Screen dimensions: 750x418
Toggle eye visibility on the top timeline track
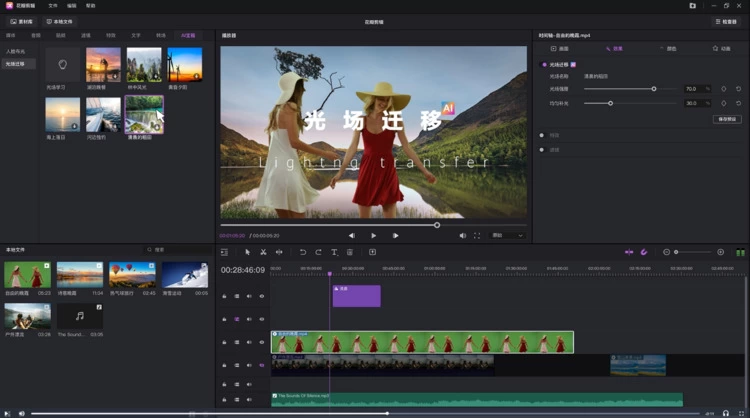(x=262, y=296)
